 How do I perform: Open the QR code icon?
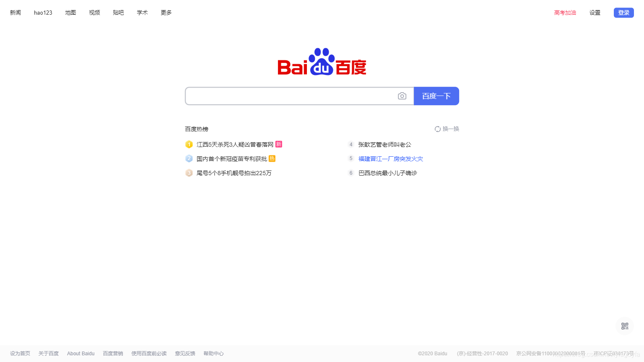point(625,326)
